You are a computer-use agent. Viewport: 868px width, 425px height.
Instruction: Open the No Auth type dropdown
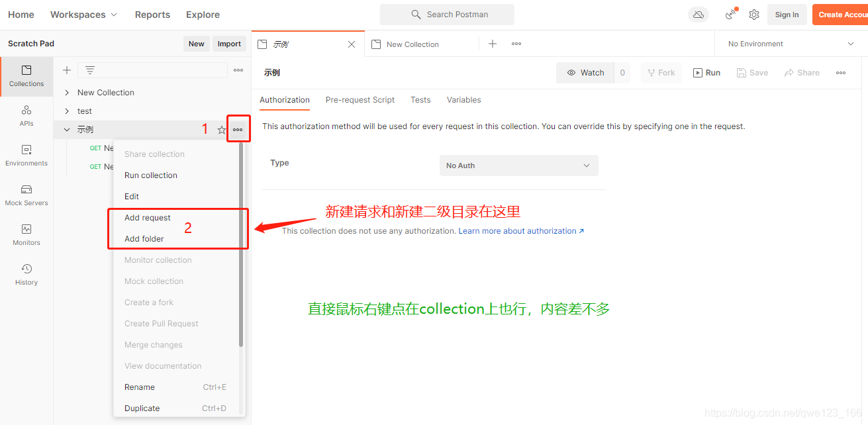coord(518,165)
